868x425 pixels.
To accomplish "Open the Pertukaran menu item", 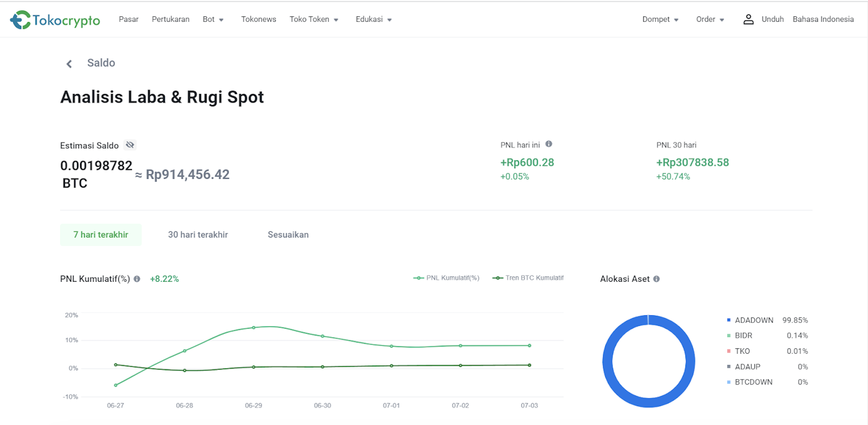I will [170, 19].
